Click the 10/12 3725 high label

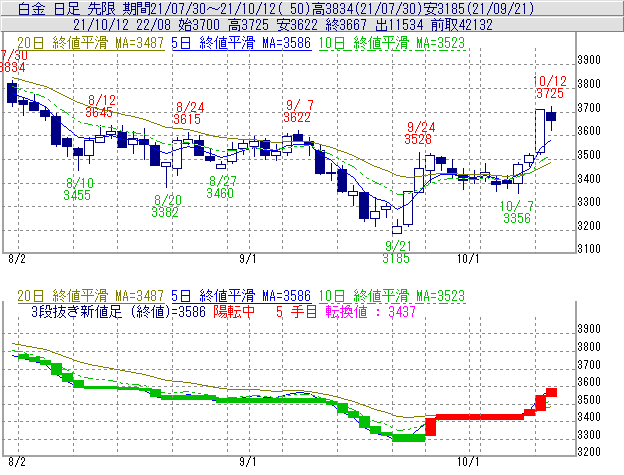550,87
